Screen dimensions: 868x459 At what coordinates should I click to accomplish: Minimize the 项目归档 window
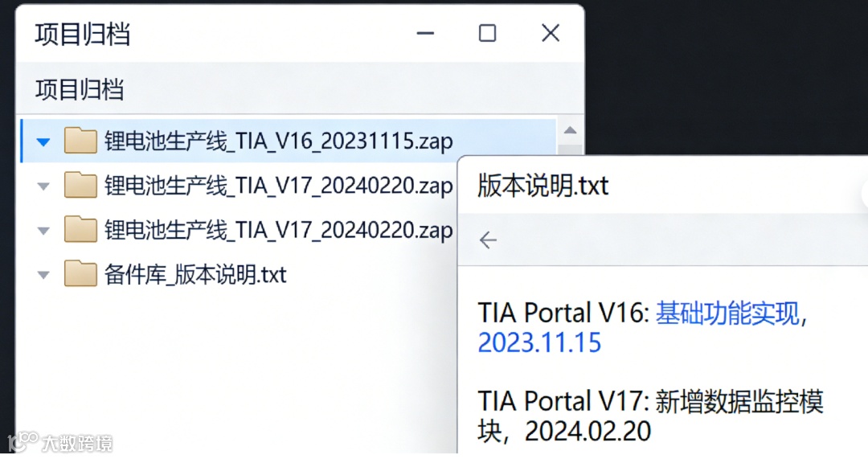(x=425, y=33)
